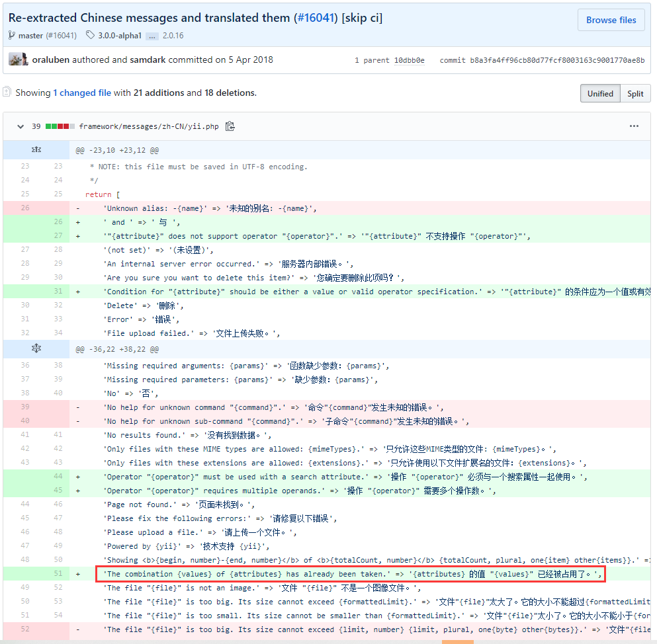Click the diffstat color blocks
The width and height of the screenshot is (657, 644).
tap(60, 126)
